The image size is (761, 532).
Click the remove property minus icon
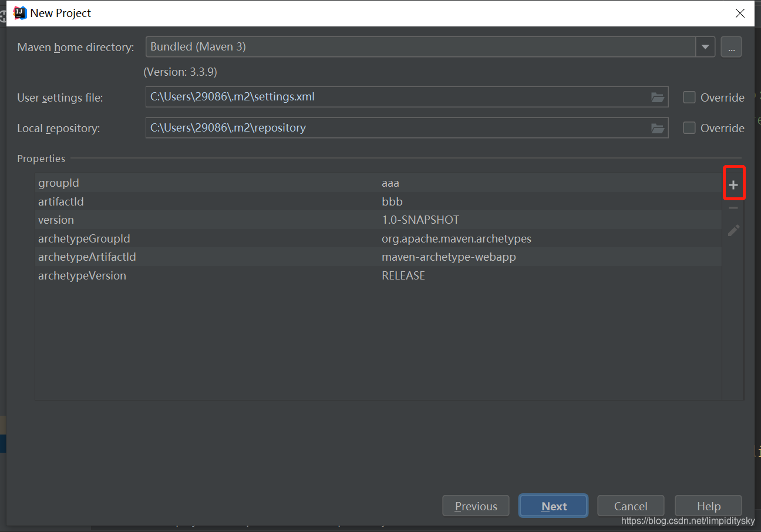click(x=733, y=208)
